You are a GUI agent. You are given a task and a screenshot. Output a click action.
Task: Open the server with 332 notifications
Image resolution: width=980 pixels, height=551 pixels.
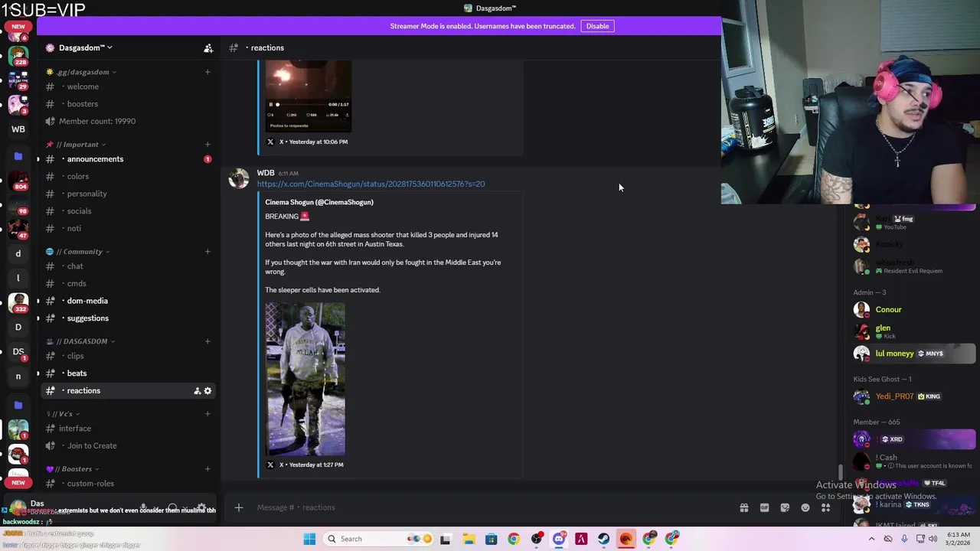coord(18,302)
